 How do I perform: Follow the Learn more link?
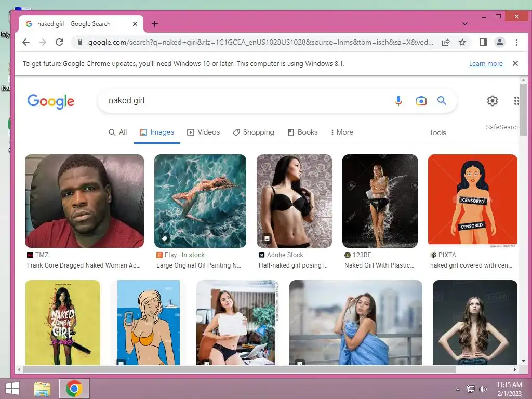[486, 63]
